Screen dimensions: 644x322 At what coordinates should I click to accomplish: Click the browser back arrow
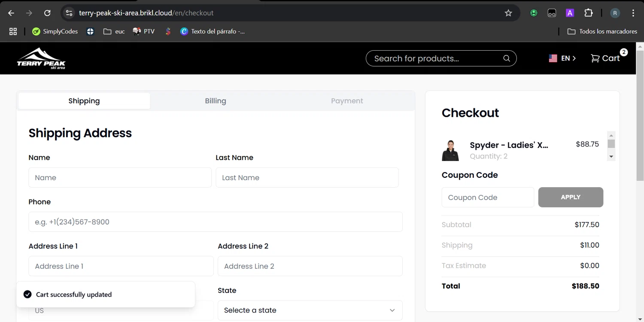[x=11, y=13]
